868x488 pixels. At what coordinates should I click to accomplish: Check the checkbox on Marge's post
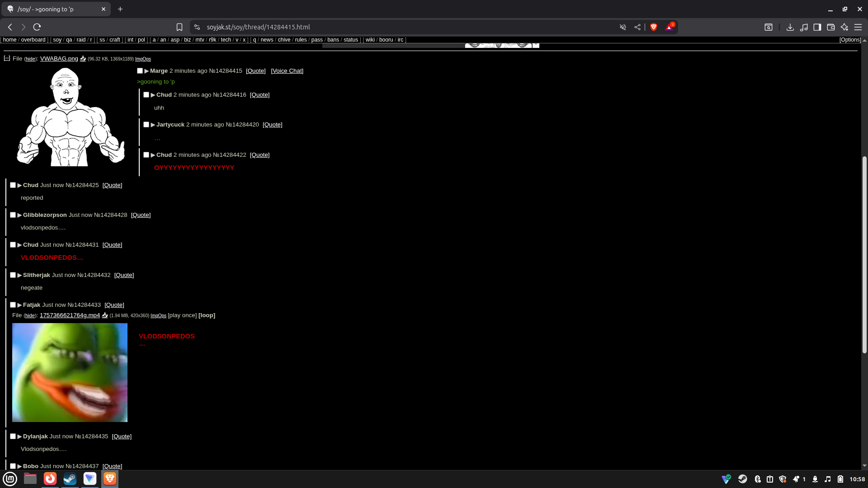140,71
